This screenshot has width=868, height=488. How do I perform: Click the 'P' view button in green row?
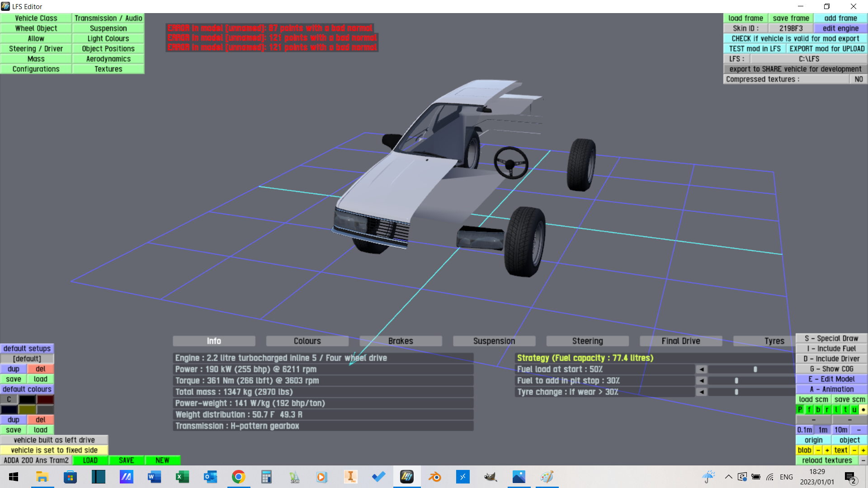point(800,409)
